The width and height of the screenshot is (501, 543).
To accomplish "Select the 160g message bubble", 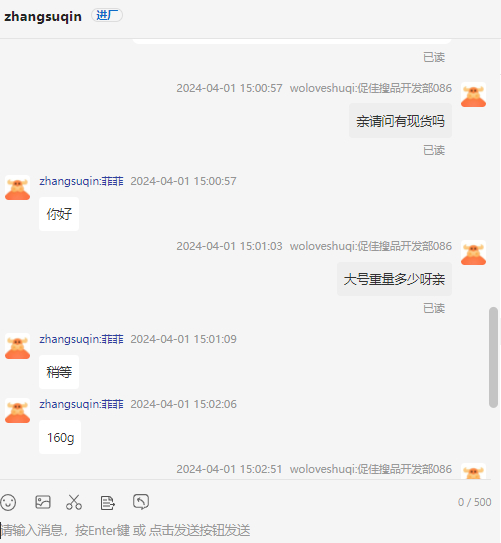I will pyautogui.click(x=60, y=437).
